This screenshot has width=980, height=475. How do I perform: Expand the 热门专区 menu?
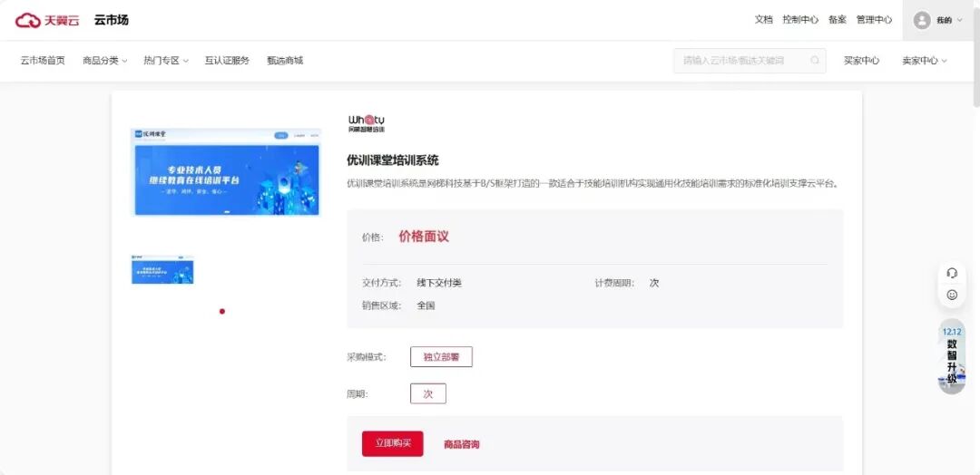point(166,61)
